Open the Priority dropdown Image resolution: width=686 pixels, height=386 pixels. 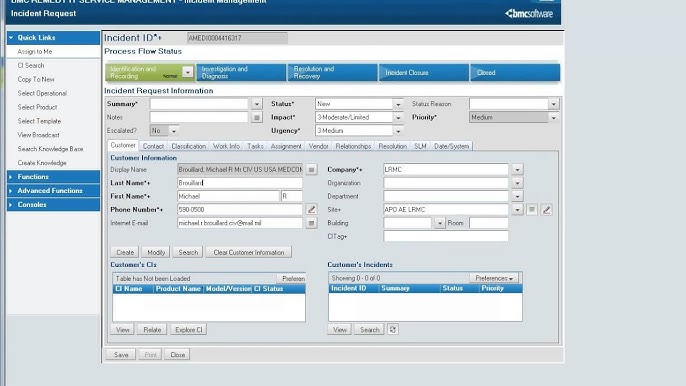click(x=553, y=117)
